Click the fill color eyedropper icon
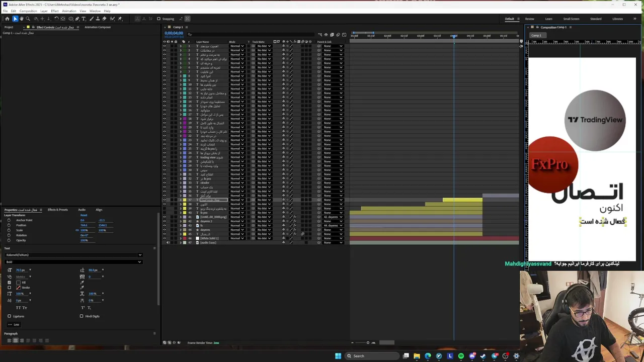The height and width of the screenshot is (362, 644). 82,283
